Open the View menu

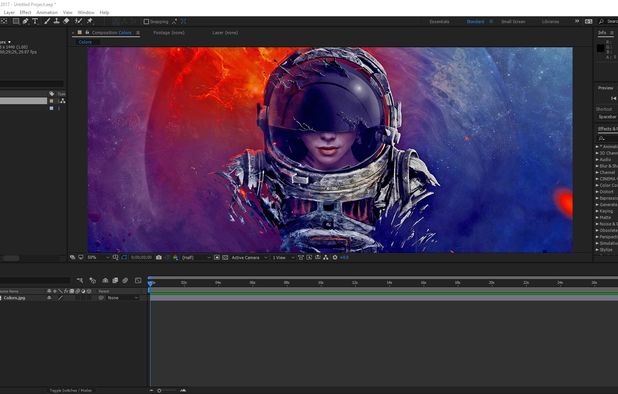click(x=68, y=13)
